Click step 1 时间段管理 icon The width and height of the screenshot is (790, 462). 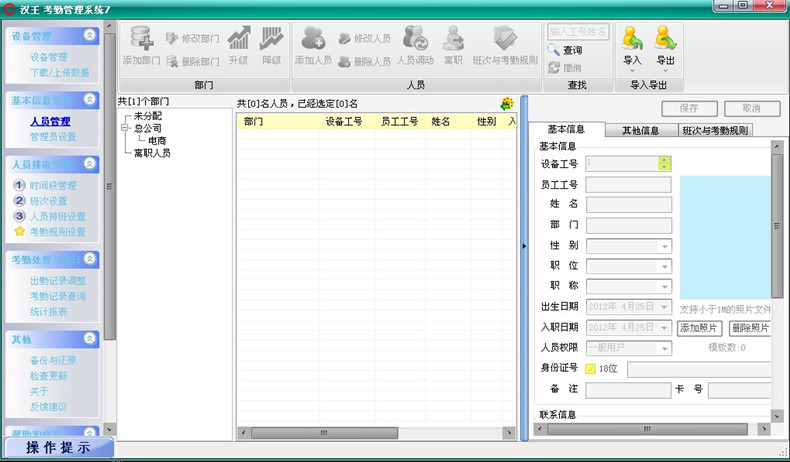[x=19, y=185]
